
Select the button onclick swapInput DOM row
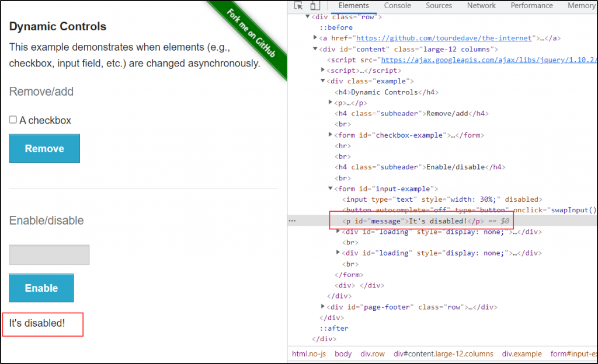point(469,210)
